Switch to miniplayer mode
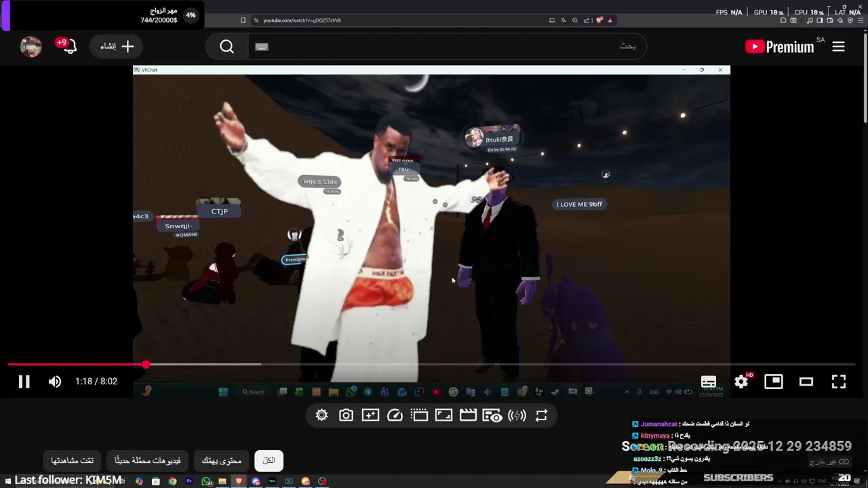Image resolution: width=868 pixels, height=488 pixels. pyautogui.click(x=774, y=382)
